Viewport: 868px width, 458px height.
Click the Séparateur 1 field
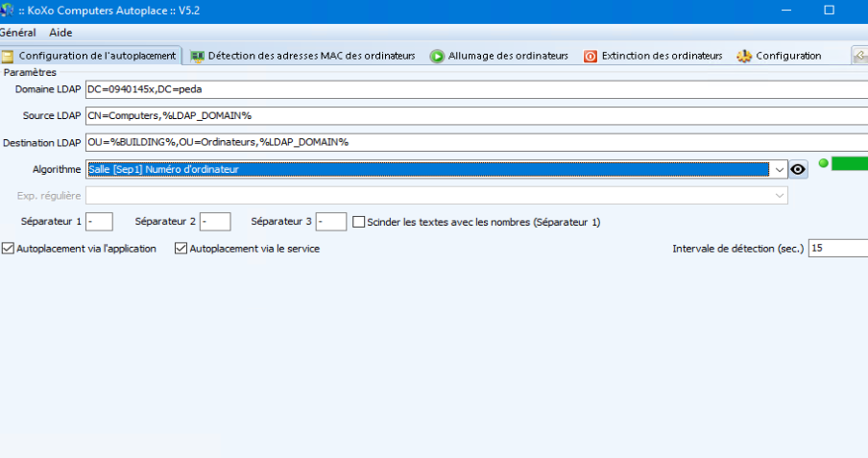click(x=99, y=222)
